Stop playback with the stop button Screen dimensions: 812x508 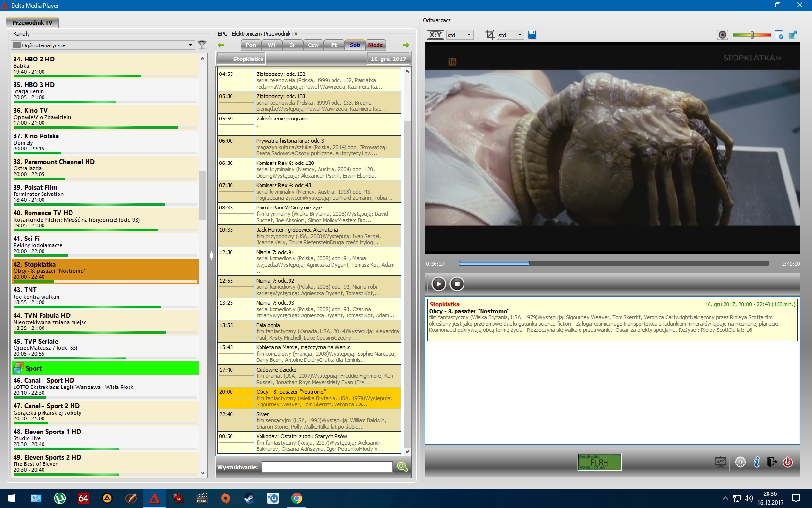click(x=457, y=284)
